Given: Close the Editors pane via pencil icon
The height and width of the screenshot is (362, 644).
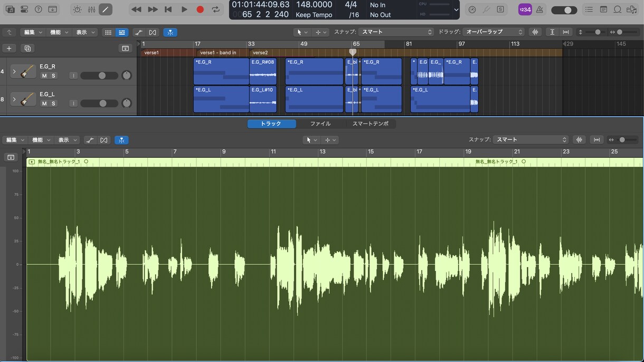Looking at the screenshot, I should (x=106, y=9).
